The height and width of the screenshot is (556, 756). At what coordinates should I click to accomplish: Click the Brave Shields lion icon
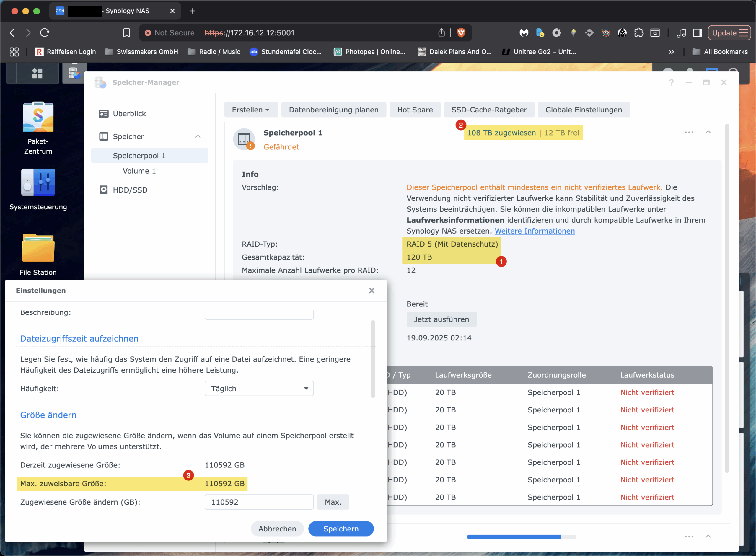pyautogui.click(x=461, y=33)
